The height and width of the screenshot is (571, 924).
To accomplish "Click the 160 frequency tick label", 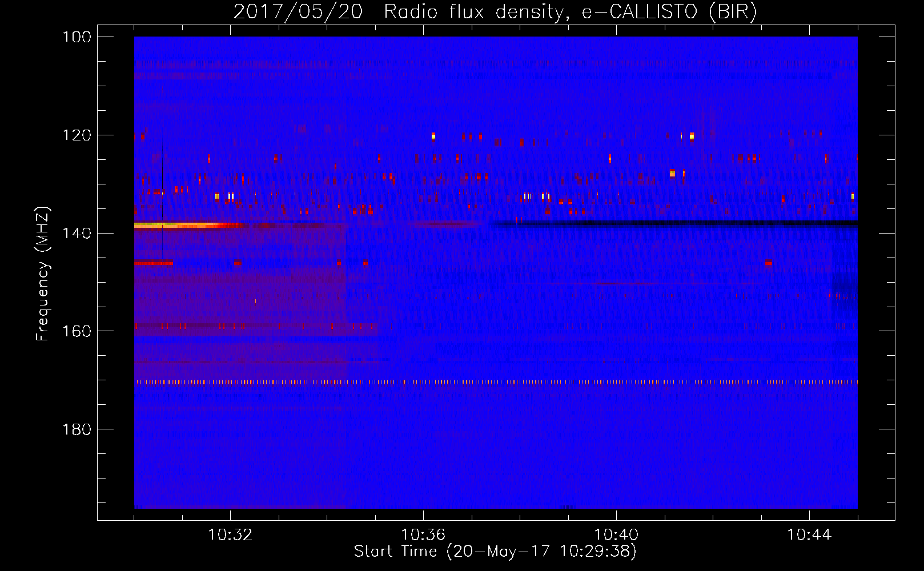I will point(77,331).
